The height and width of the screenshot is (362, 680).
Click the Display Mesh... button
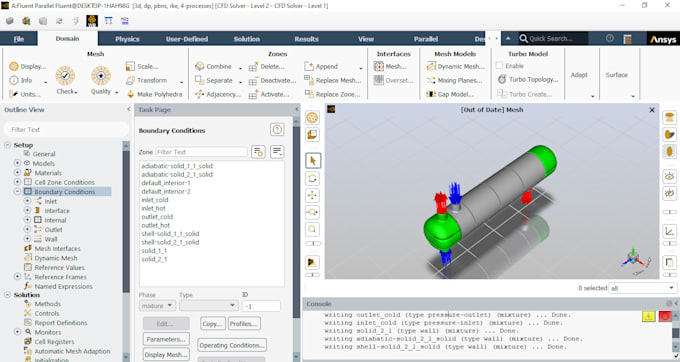pyautogui.click(x=166, y=355)
